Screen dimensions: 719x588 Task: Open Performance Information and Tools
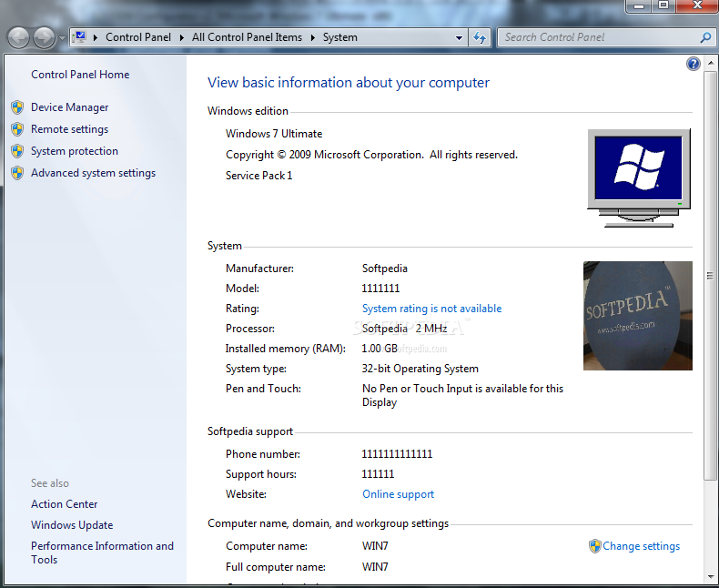click(102, 553)
